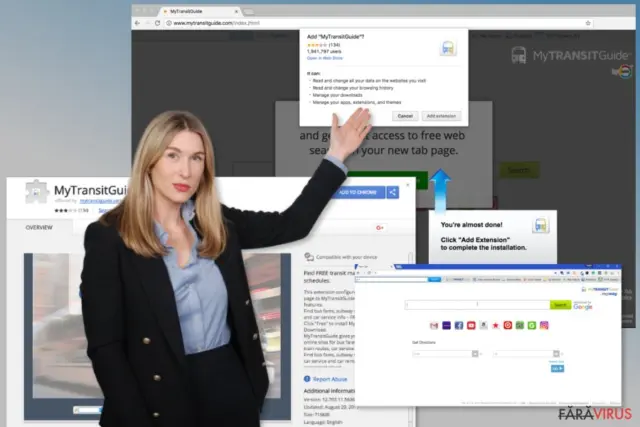Screen dimensions: 640x427
Task: Open the Gmail shortcut icon
Action: tap(434, 325)
